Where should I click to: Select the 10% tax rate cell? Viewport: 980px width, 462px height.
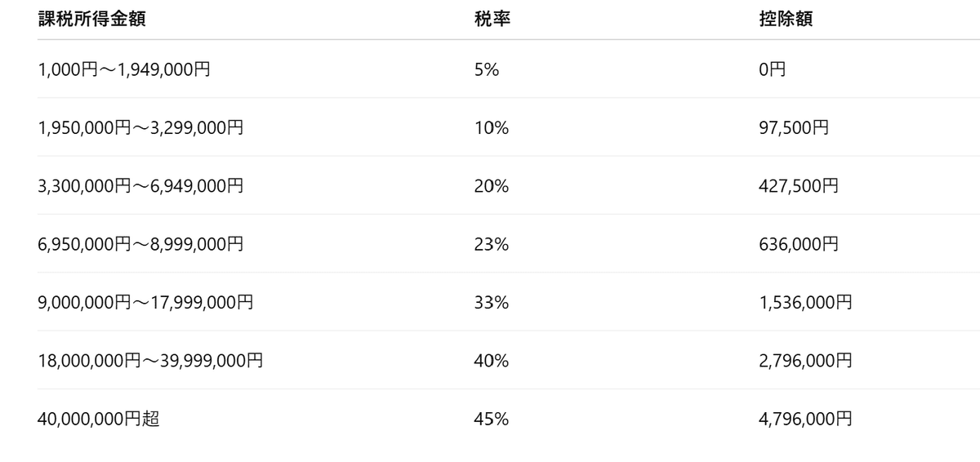pos(490,128)
